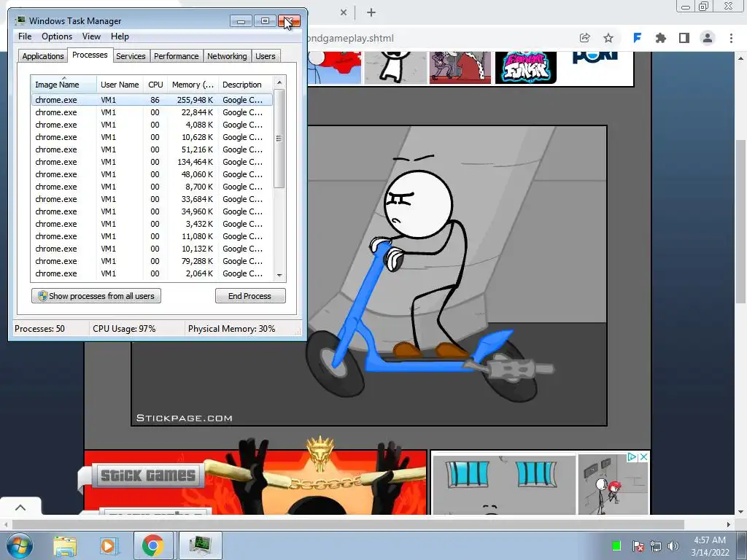Click the AdChoices triangle icon
The height and width of the screenshot is (560, 747).
pos(632,457)
